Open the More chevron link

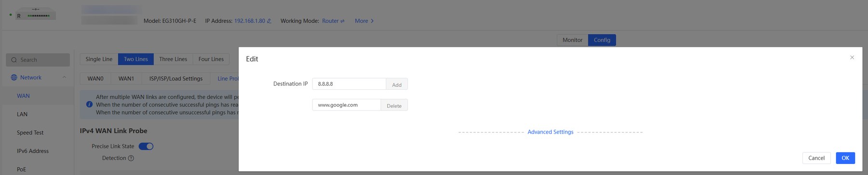coord(365,21)
